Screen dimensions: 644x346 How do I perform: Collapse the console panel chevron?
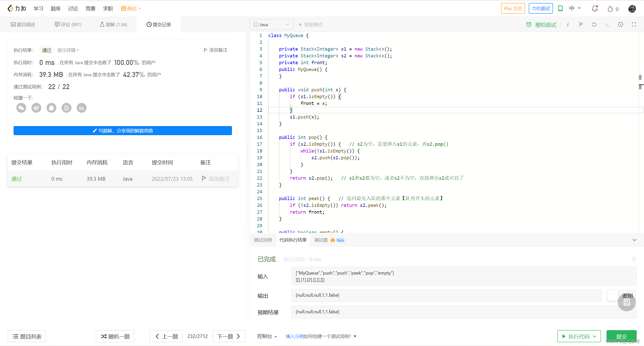click(x=634, y=240)
